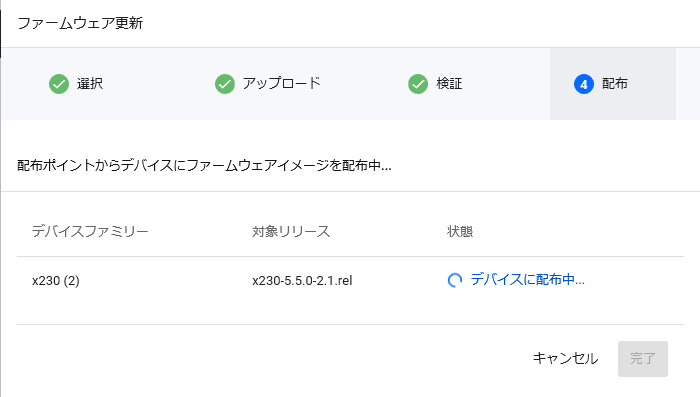Select the 選択 step label
The image size is (700, 397).
tap(90, 84)
